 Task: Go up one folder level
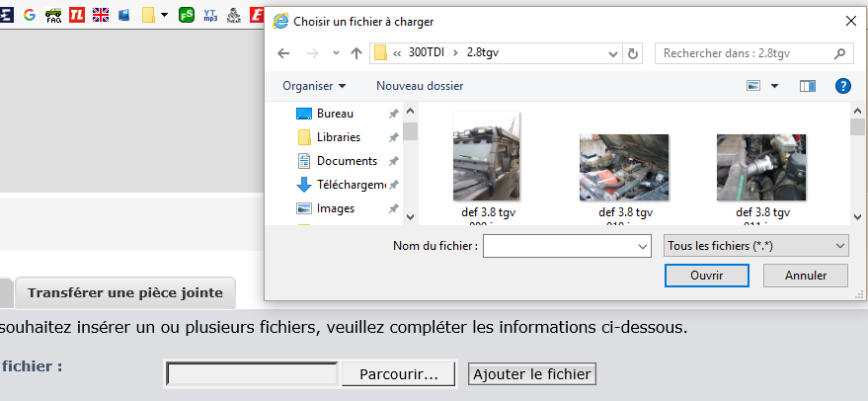(x=355, y=53)
